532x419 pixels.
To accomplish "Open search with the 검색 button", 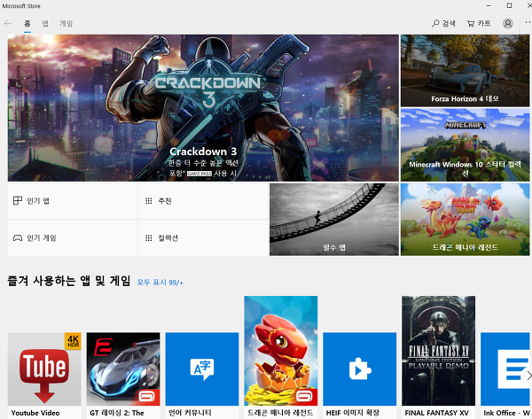I will click(x=443, y=23).
